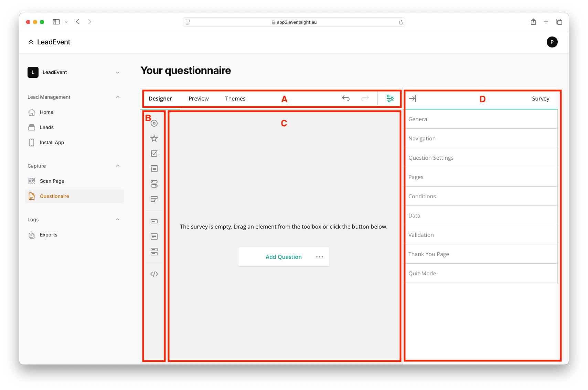588x390 pixels.
Task: Switch to the Preview tab
Action: [x=199, y=98]
